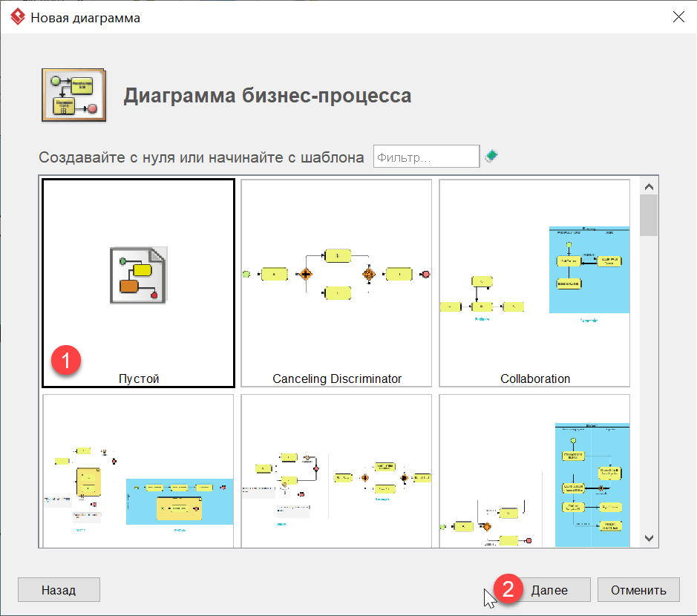697x616 pixels.
Task: Click the scroll down arrow of the template list
Action: [649, 538]
